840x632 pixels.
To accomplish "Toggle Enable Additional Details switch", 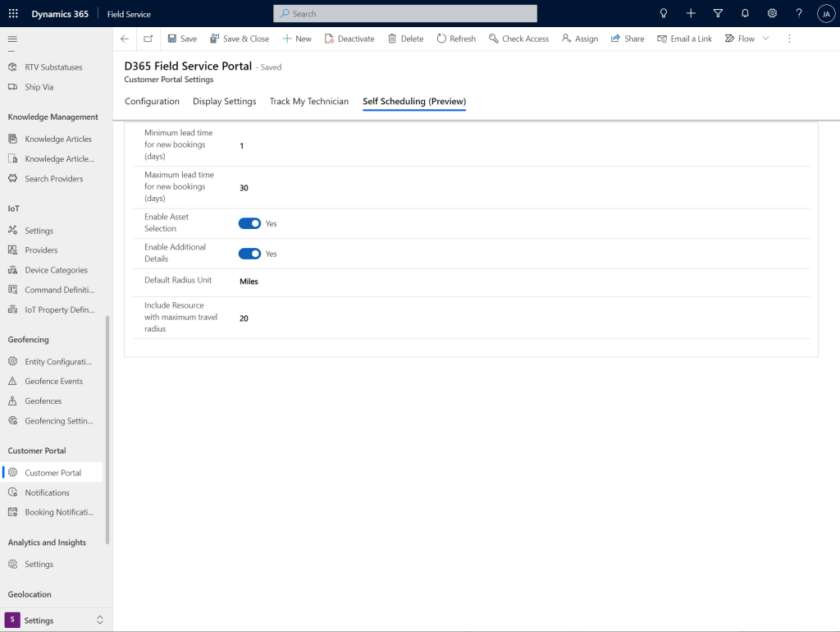I will 249,254.
